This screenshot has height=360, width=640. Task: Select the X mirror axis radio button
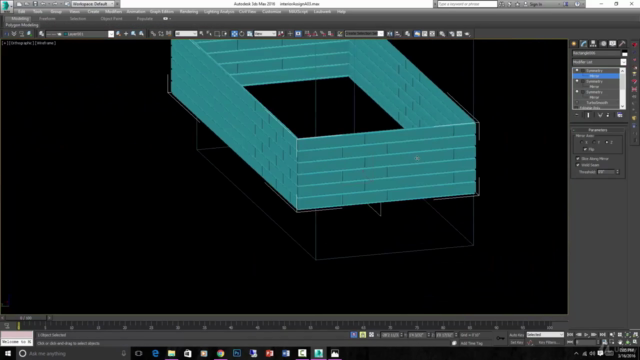pos(582,142)
